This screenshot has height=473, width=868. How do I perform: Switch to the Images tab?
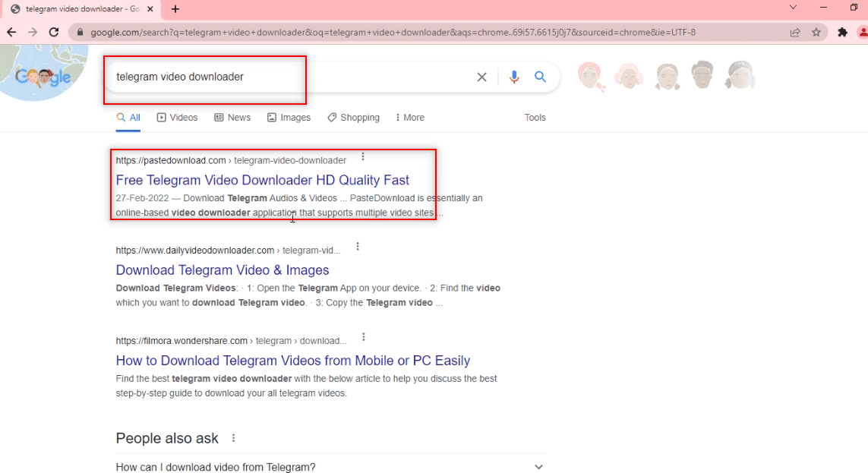point(289,117)
